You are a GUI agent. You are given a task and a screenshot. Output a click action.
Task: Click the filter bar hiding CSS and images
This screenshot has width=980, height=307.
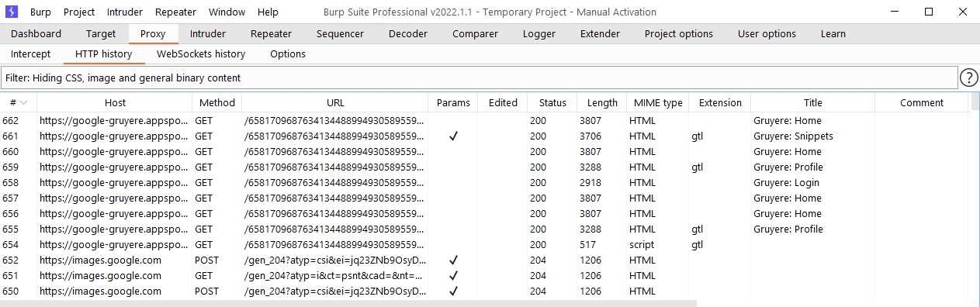tap(479, 78)
